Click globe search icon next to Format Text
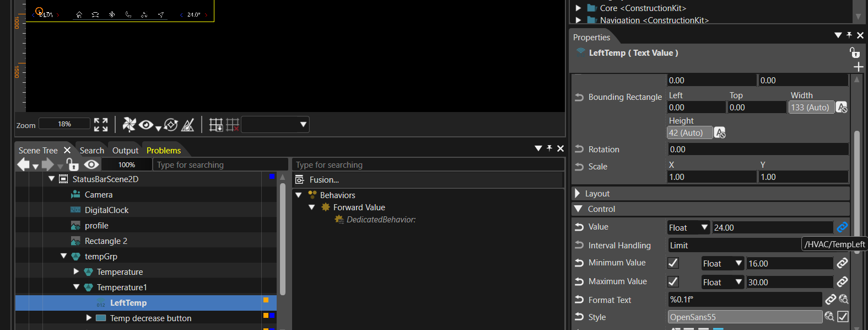Viewport: 868px width, 330px height. click(843, 300)
